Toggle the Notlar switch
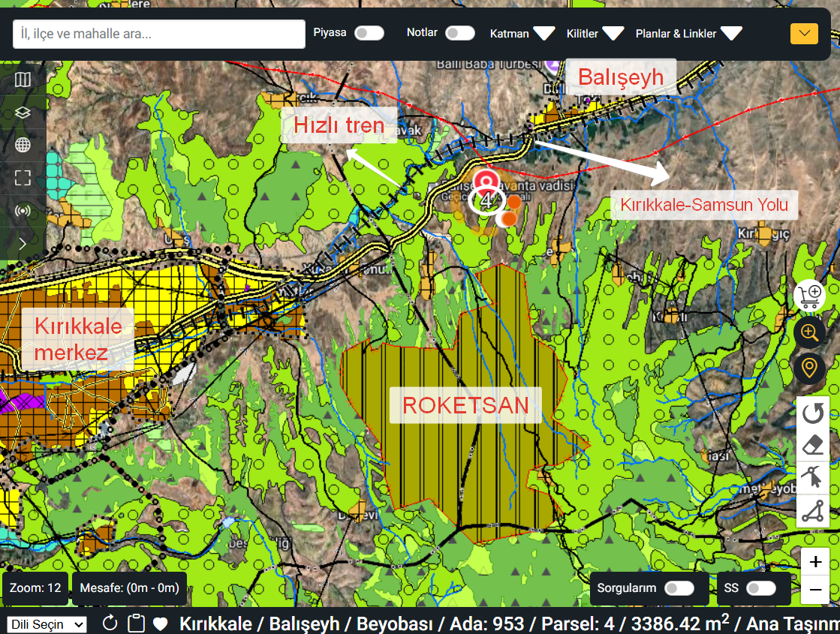 click(460, 33)
